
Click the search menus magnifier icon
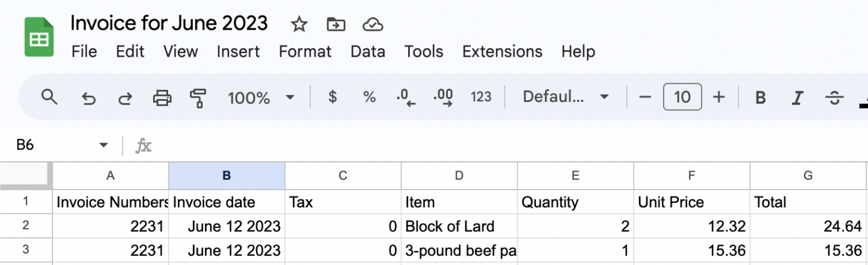[x=49, y=97]
